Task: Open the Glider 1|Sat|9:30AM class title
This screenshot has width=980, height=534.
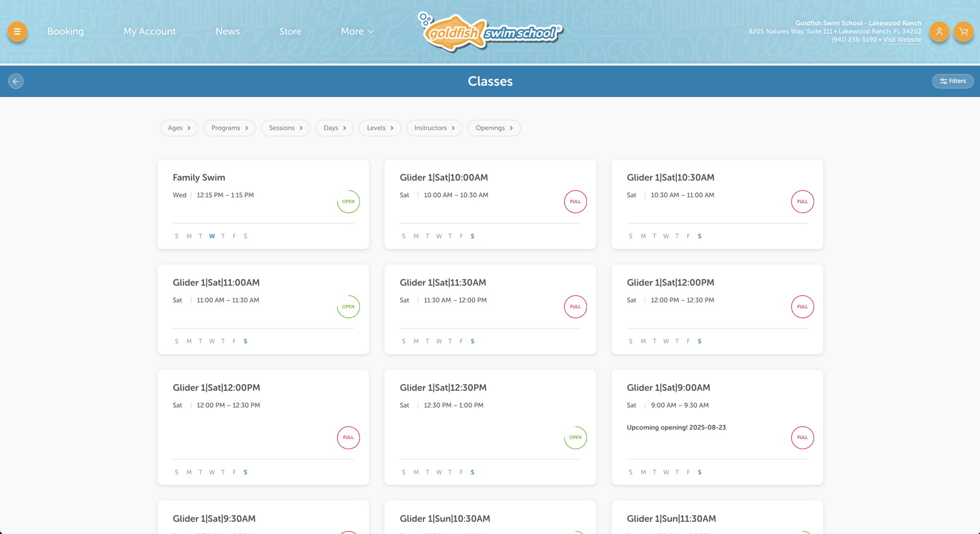Action: (214, 519)
